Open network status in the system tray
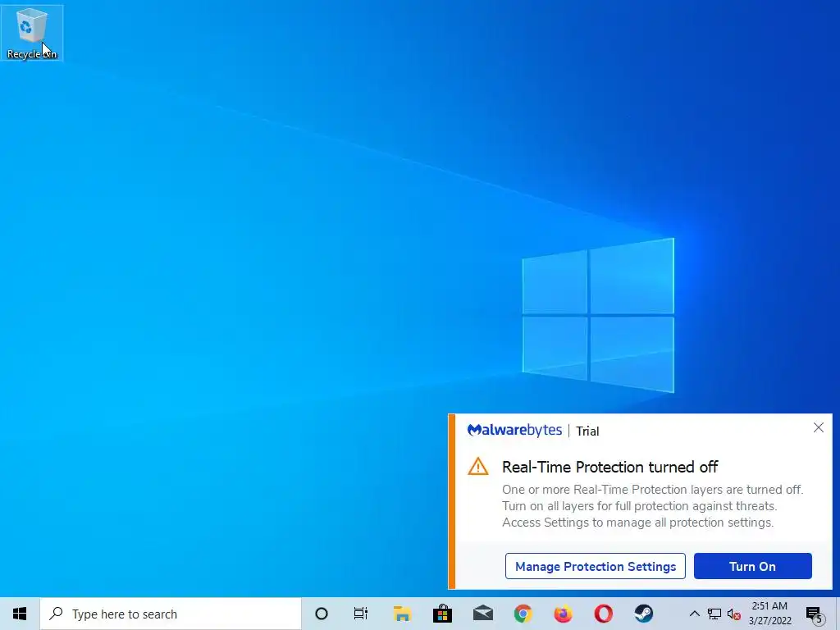The image size is (840, 630). point(714,614)
